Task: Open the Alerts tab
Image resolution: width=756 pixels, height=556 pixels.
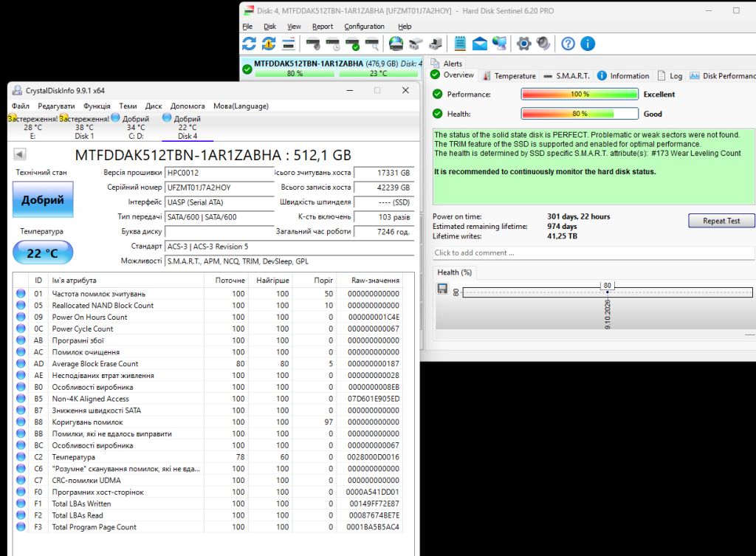Action: [447, 64]
